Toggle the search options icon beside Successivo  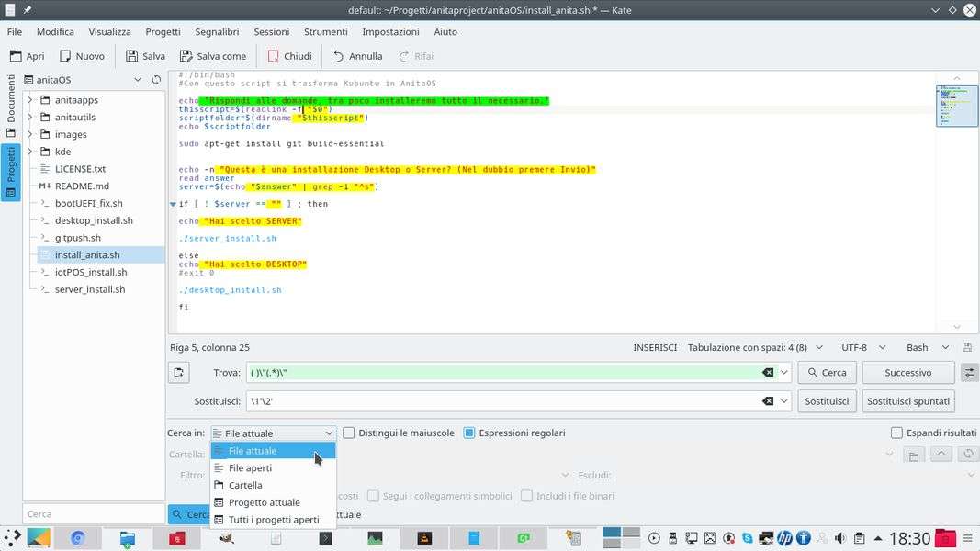tap(969, 373)
